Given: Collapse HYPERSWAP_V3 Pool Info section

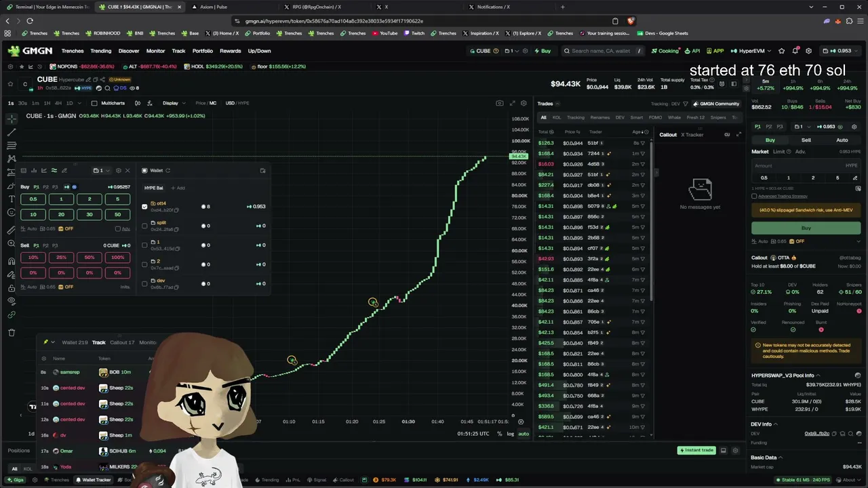Looking at the screenshot, I should point(817,375).
